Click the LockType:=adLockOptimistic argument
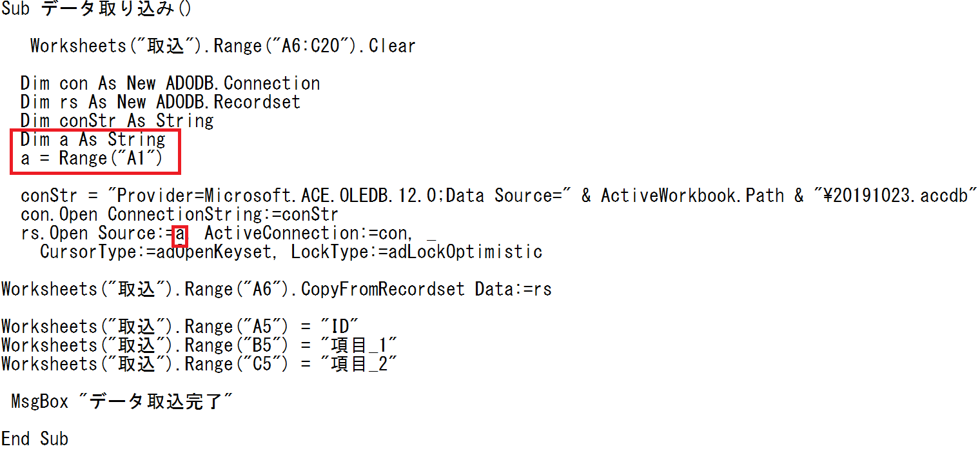This screenshot has width=980, height=453. click(416, 251)
